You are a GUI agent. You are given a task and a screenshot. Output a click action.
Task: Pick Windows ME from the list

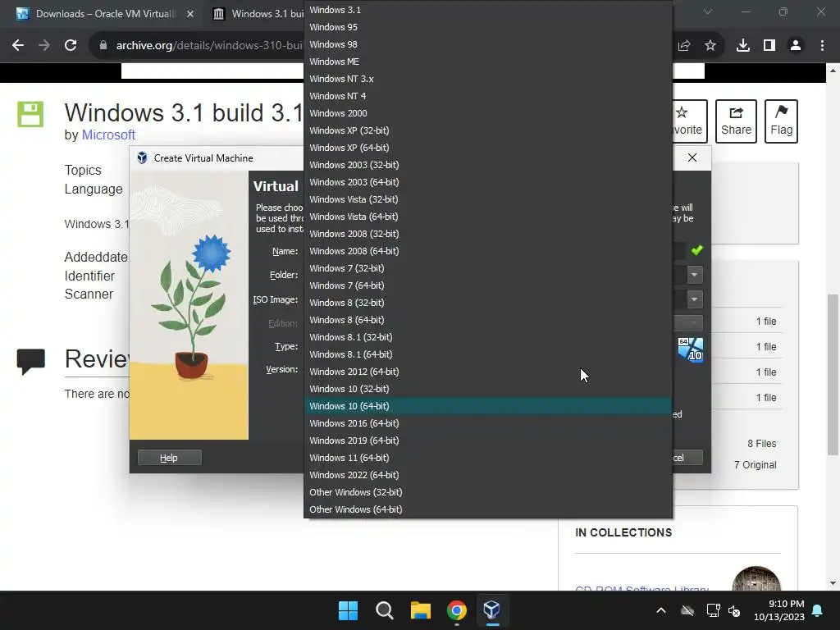487,61
